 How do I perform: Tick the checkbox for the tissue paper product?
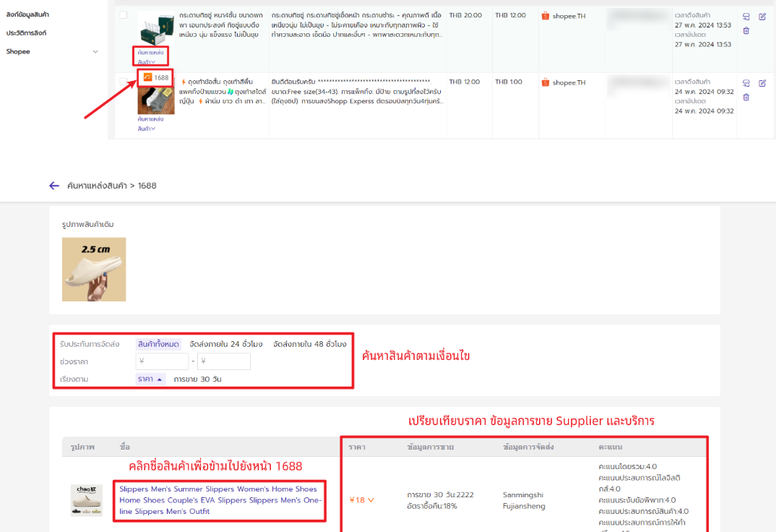tap(124, 15)
